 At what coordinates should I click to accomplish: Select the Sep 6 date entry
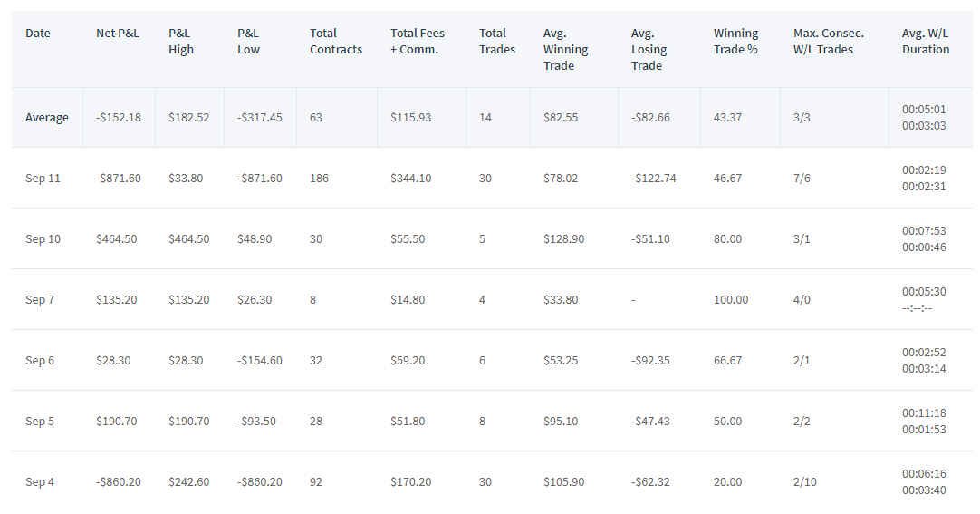[x=39, y=360]
